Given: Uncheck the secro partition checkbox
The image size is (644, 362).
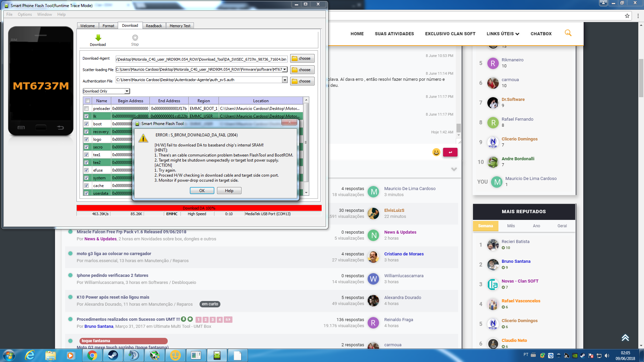Looking at the screenshot, I should (87, 147).
